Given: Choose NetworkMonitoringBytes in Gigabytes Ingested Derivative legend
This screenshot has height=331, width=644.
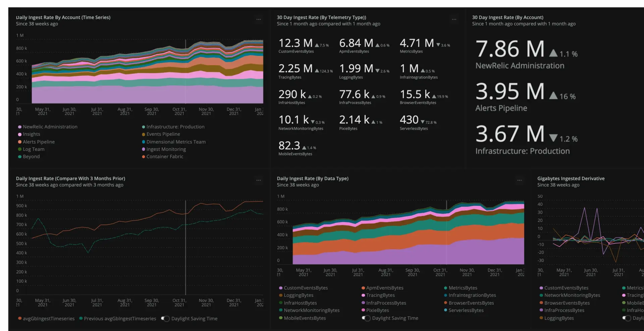Looking at the screenshot, I should (x=572, y=295).
